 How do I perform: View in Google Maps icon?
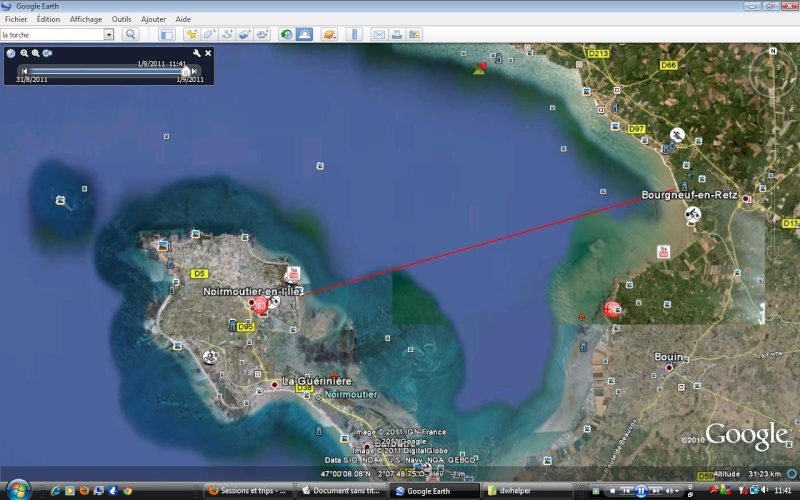coord(414,34)
